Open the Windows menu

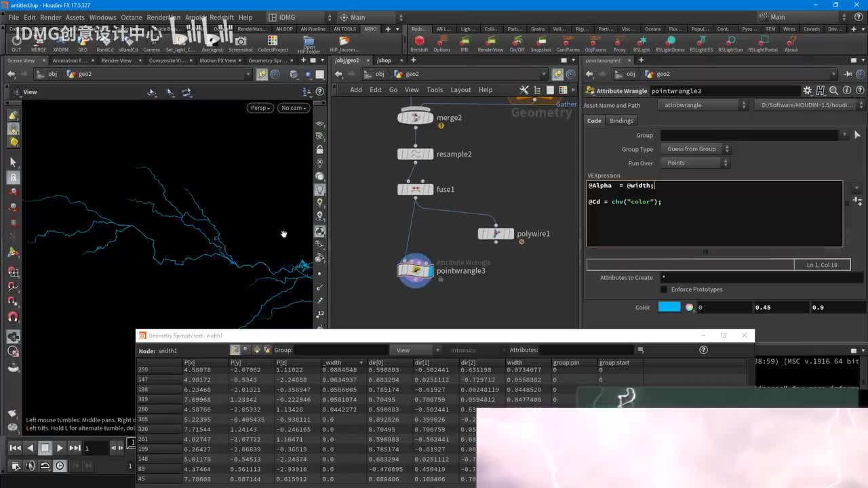(x=102, y=18)
